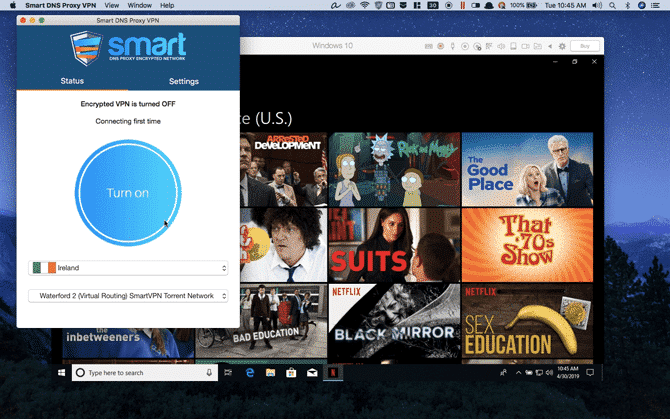This screenshot has width=670, height=419.
Task: Open Microsoft Edge from the taskbar
Action: pyautogui.click(x=250, y=372)
